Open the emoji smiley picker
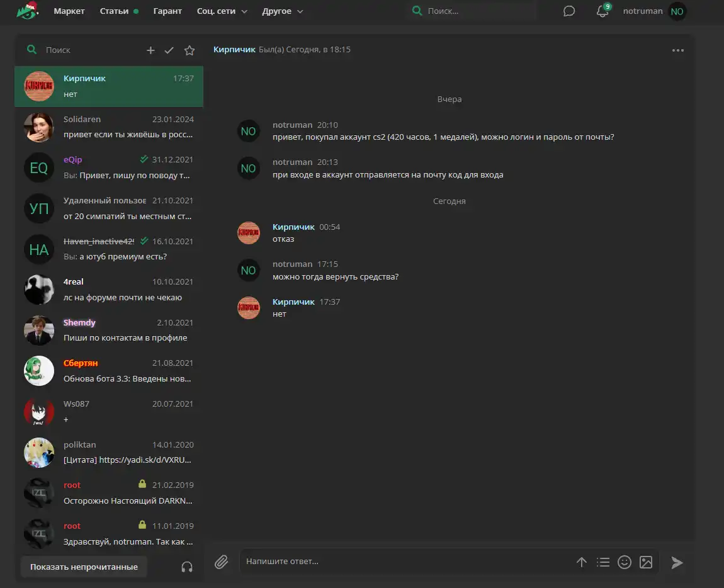This screenshot has width=724, height=588. [624, 562]
